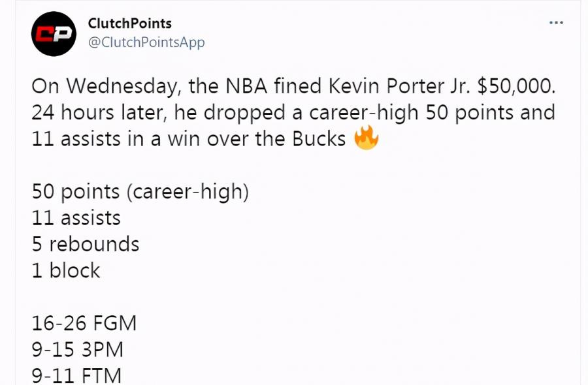This screenshot has width=588, height=385.
Task: Click the standalone "11 assists" stat line
Action: tap(76, 218)
